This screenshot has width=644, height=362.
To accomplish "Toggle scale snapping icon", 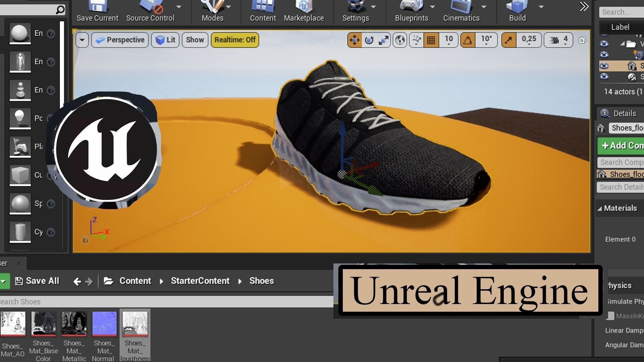I will click(x=509, y=40).
